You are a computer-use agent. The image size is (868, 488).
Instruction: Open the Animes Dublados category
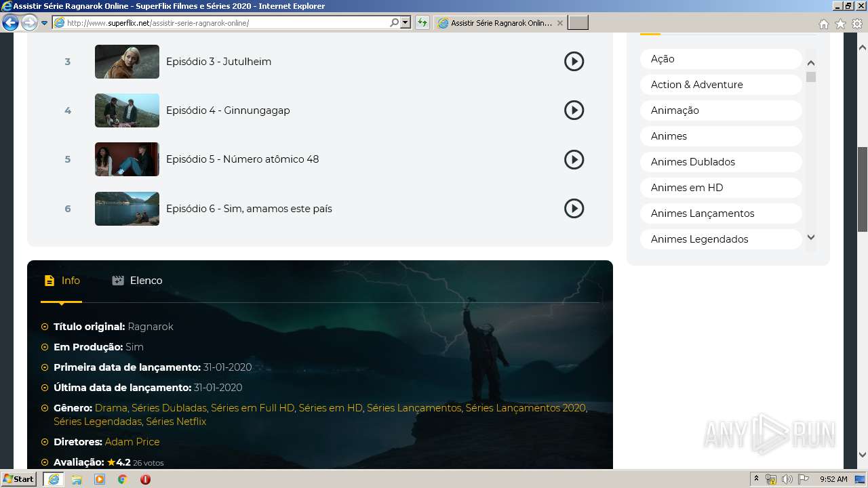(x=721, y=162)
